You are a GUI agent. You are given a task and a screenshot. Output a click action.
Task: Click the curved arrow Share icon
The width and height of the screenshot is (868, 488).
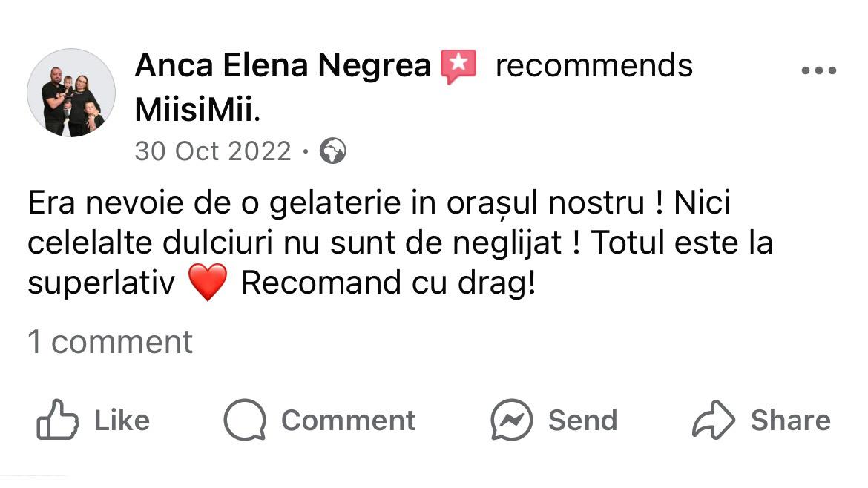point(714,420)
